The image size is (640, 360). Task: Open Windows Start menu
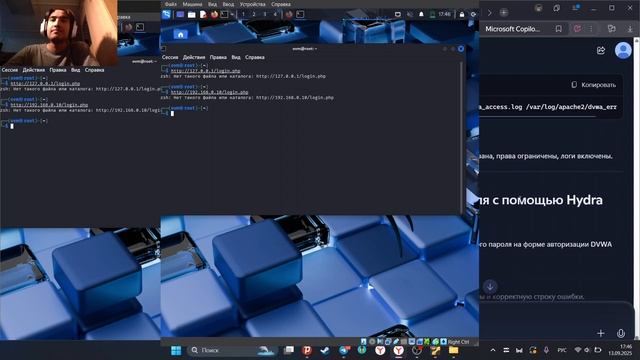(176, 351)
